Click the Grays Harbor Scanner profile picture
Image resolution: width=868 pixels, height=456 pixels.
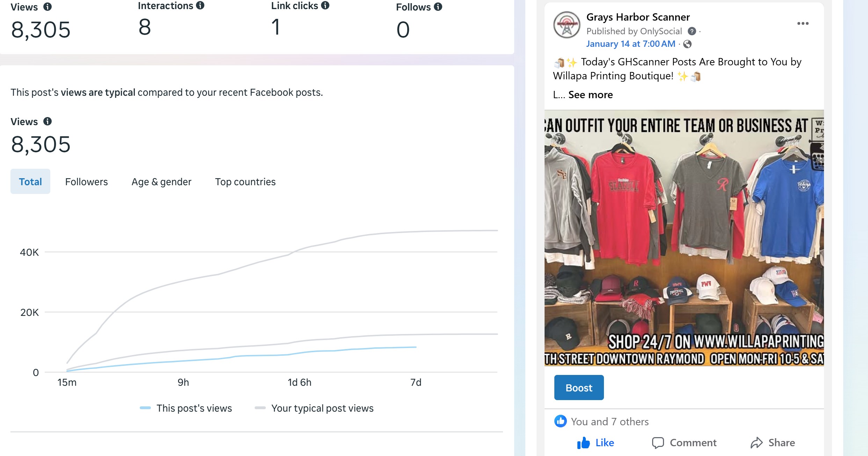click(x=567, y=25)
